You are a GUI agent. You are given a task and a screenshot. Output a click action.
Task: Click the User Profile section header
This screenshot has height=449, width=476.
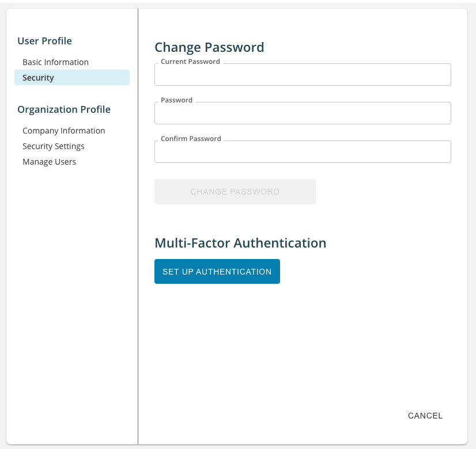click(44, 41)
